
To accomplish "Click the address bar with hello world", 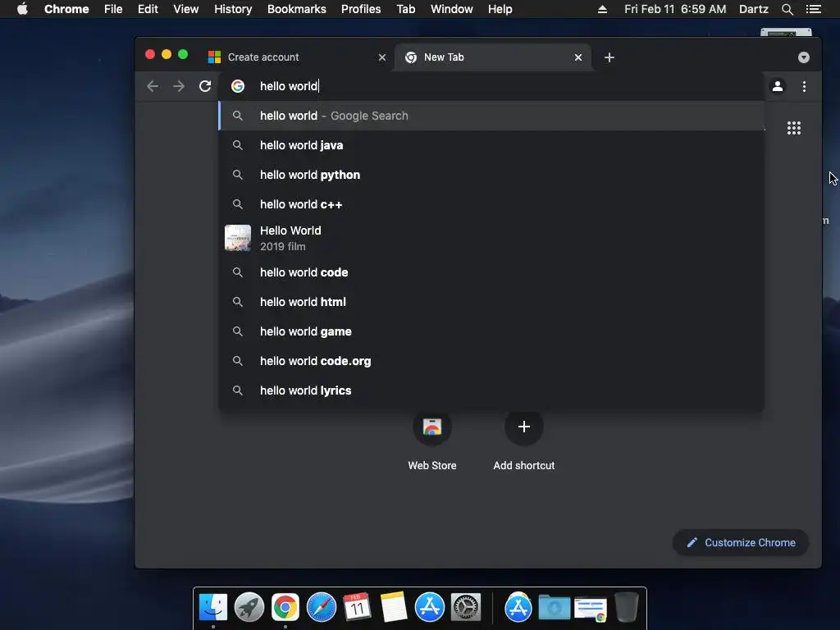I will (493, 86).
